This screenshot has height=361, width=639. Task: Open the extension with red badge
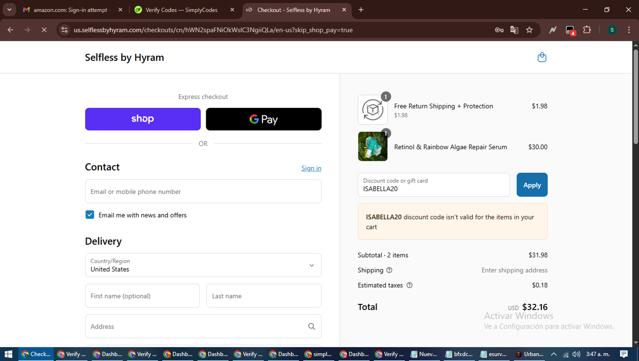coord(570,30)
